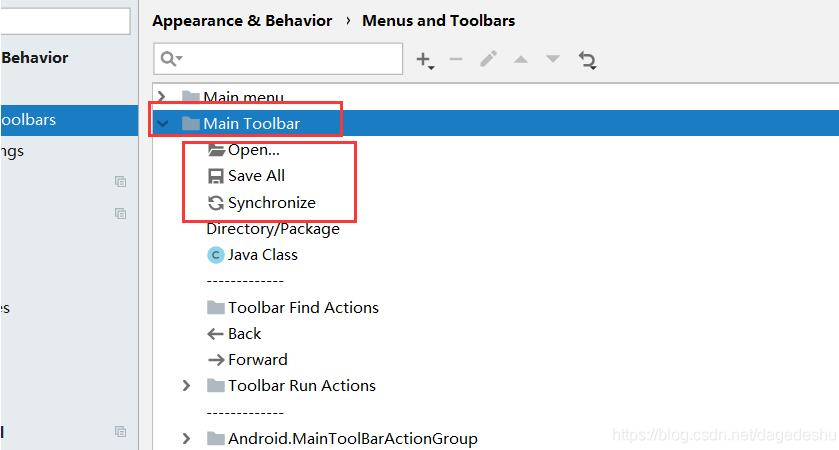
Task: Expand Toolbar Run Actions group
Action: [x=186, y=385]
